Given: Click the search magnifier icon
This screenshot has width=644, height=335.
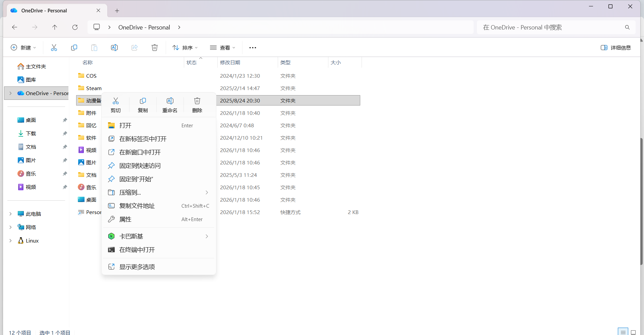Looking at the screenshot, I should pyautogui.click(x=627, y=27).
